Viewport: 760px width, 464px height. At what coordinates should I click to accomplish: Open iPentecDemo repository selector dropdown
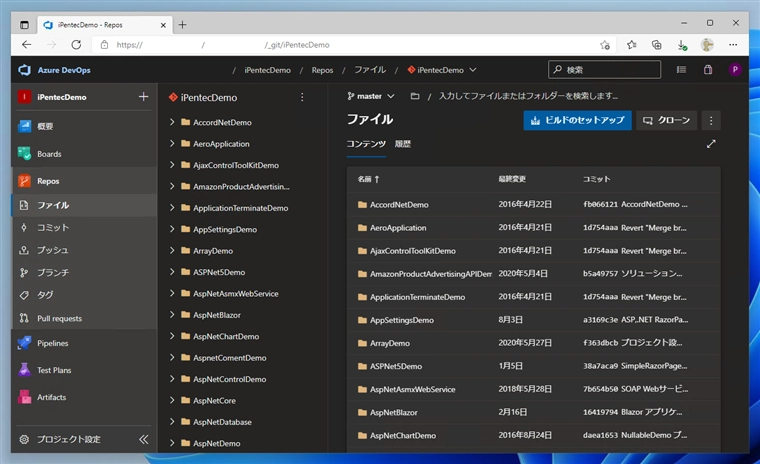(442, 70)
